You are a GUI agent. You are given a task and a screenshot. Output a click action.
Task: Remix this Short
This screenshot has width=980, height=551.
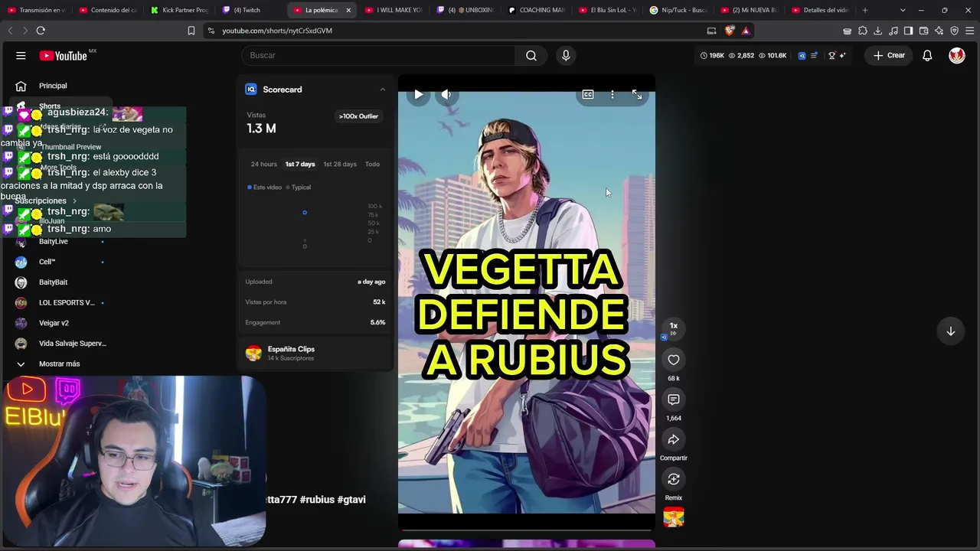pos(674,479)
